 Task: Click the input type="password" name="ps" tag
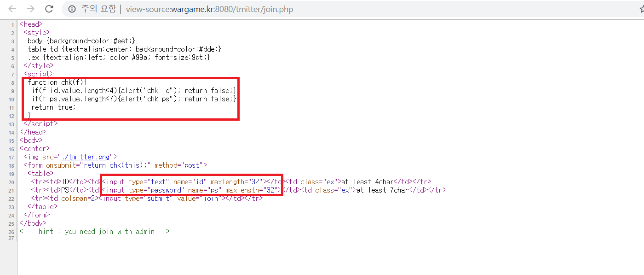click(191, 190)
